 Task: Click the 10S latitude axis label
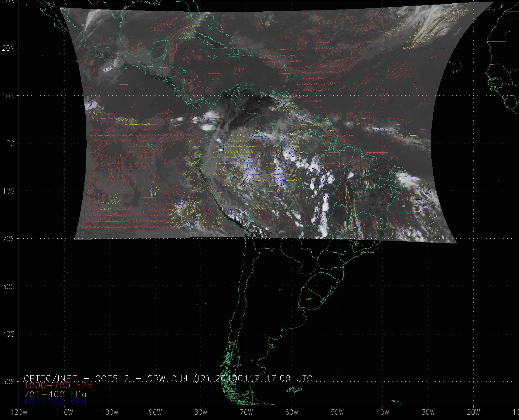[x=8, y=191]
